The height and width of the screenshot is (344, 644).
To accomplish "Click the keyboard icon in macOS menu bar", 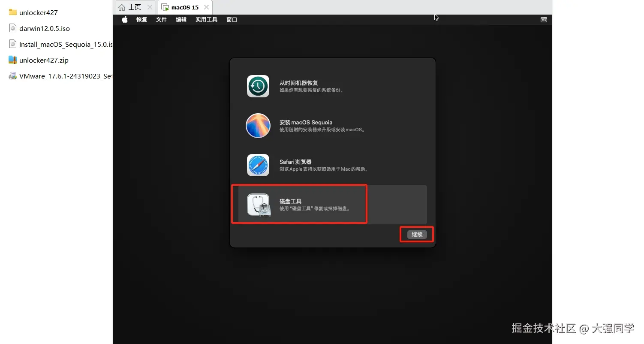I will (x=544, y=20).
